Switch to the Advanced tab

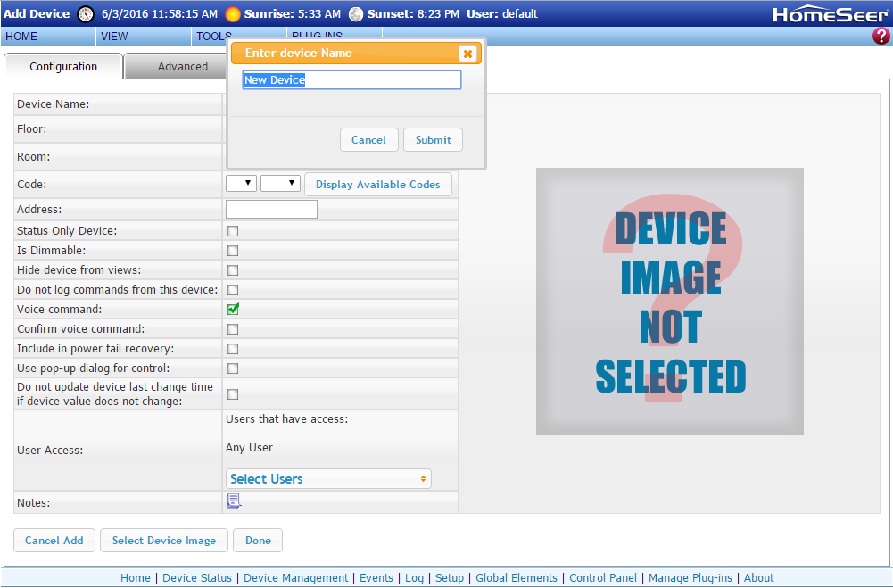(x=183, y=66)
